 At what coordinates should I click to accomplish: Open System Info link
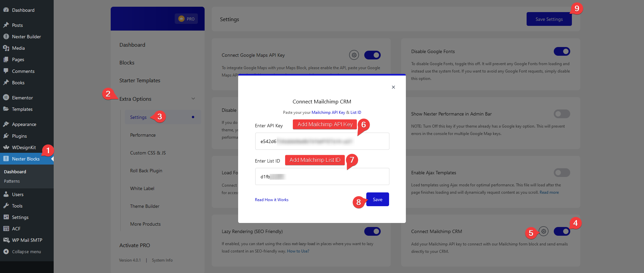[x=162, y=260]
